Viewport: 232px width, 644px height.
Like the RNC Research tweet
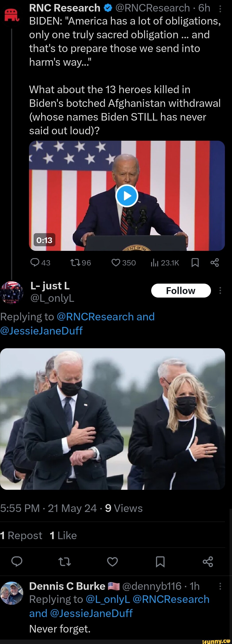pos(116,263)
